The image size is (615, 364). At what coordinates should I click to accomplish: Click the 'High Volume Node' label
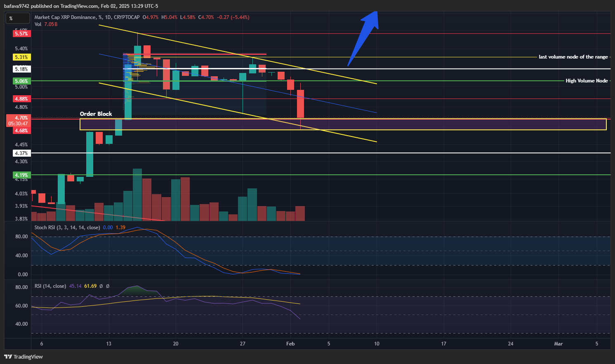587,81
